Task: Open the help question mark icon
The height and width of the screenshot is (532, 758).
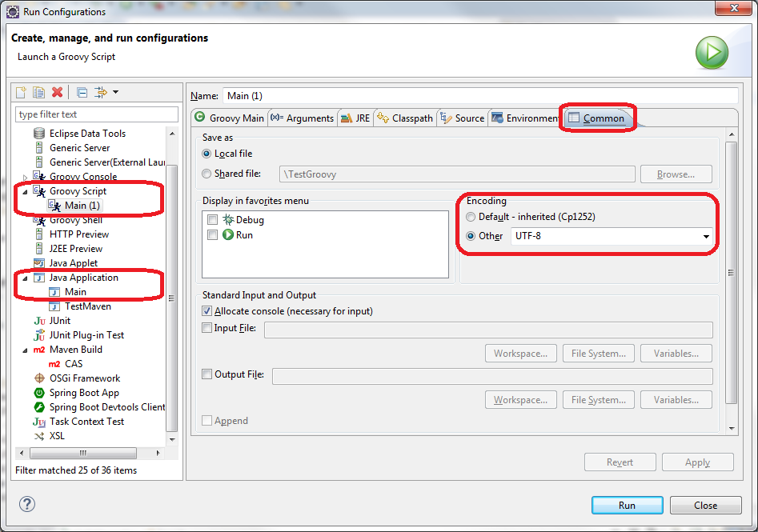Action: (x=27, y=504)
